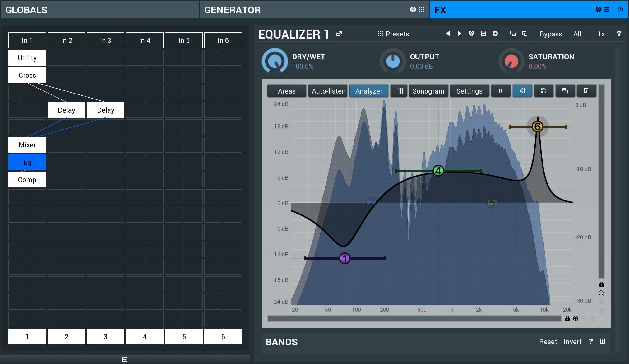This screenshot has height=364, width=629.
Task: Save the current equalizer preset
Action: [483, 34]
